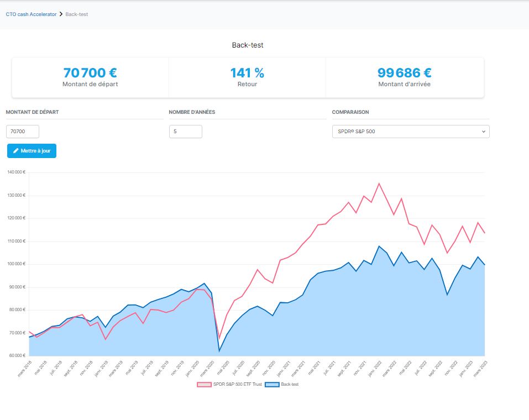Screen dimensions: 529x420
Task: Click the NOMBRE D'ANNÉES field label
Action: 192,112
